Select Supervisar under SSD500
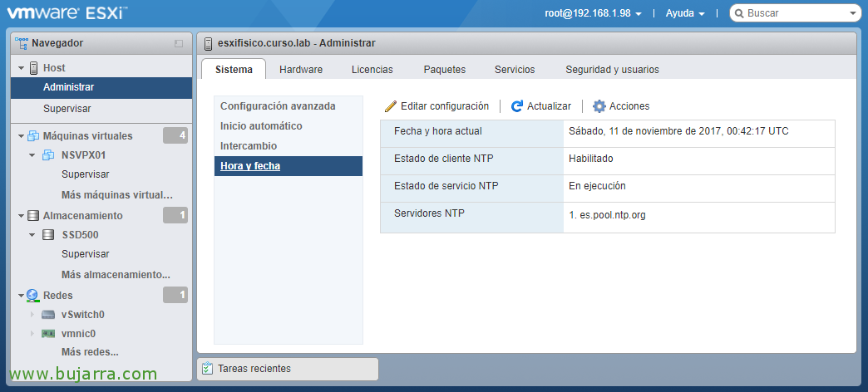The width and height of the screenshot is (868, 392). point(86,254)
